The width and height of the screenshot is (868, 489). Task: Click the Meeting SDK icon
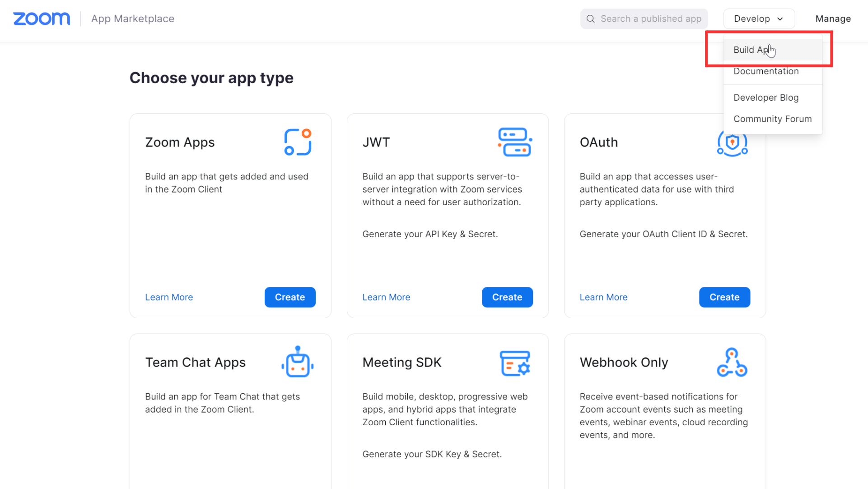click(515, 363)
